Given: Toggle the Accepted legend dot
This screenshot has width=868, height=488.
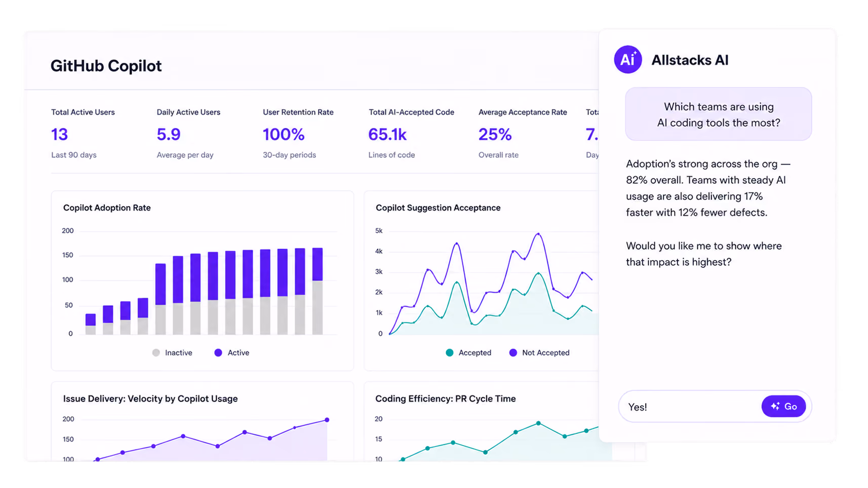Looking at the screenshot, I should (450, 353).
